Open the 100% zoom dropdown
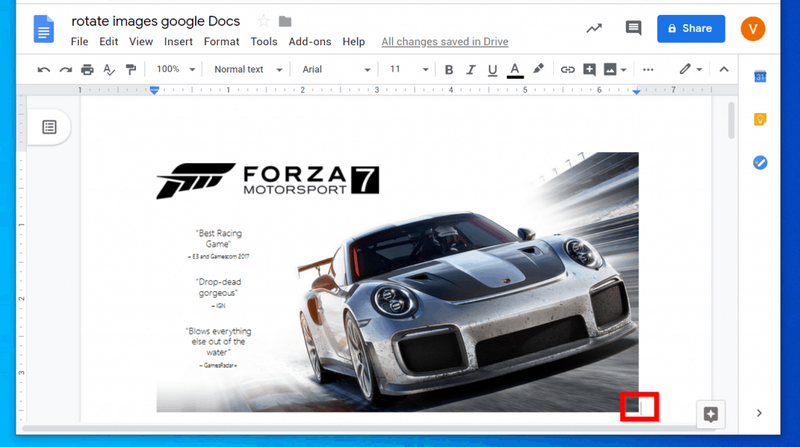Image resolution: width=800 pixels, height=447 pixels. pyautogui.click(x=176, y=69)
